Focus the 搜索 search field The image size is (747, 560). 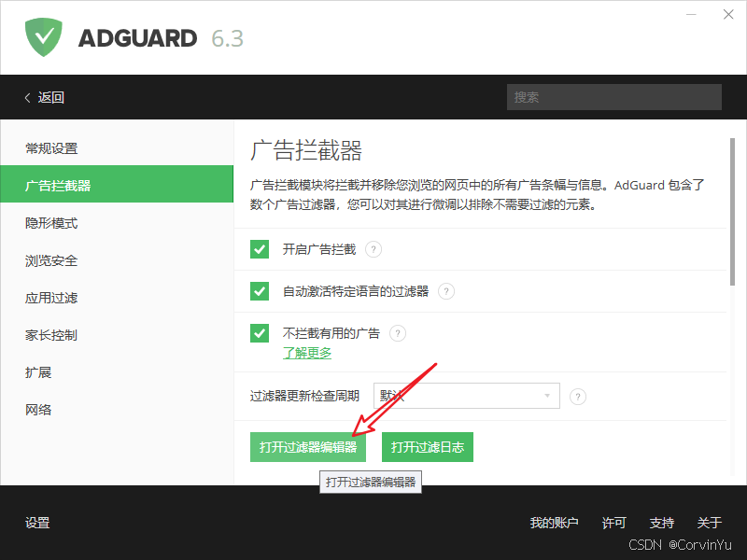614,97
